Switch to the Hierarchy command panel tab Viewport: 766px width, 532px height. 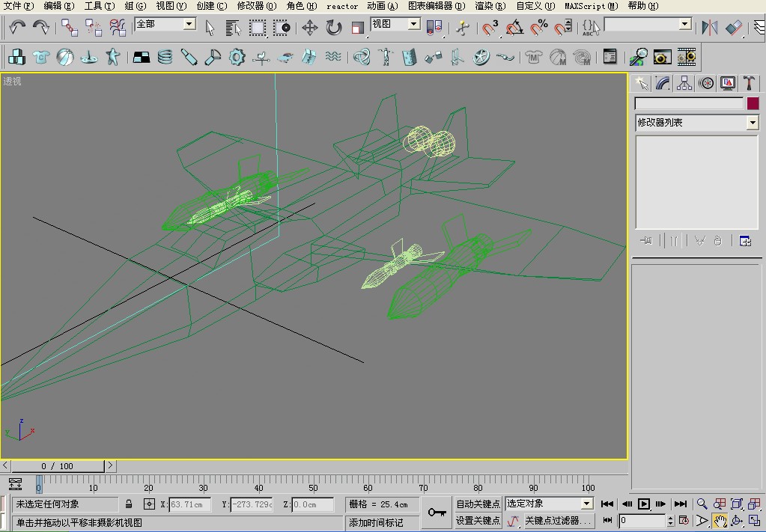pos(684,83)
